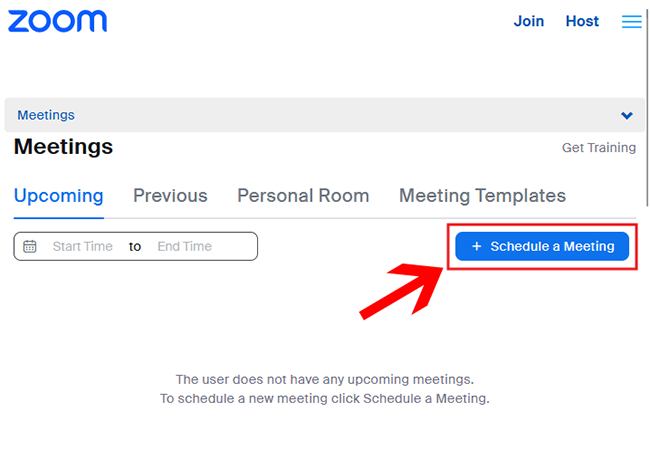Click the "To schedule a new meeting" hint text
Viewport: 650px width, 450px height.
coord(324,398)
